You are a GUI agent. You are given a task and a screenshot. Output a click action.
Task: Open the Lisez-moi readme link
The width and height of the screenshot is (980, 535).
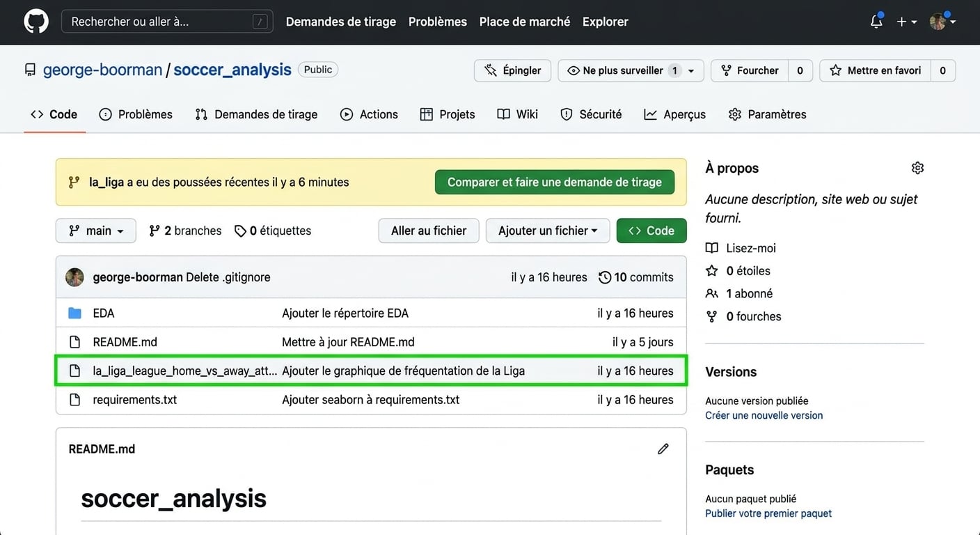click(x=751, y=248)
